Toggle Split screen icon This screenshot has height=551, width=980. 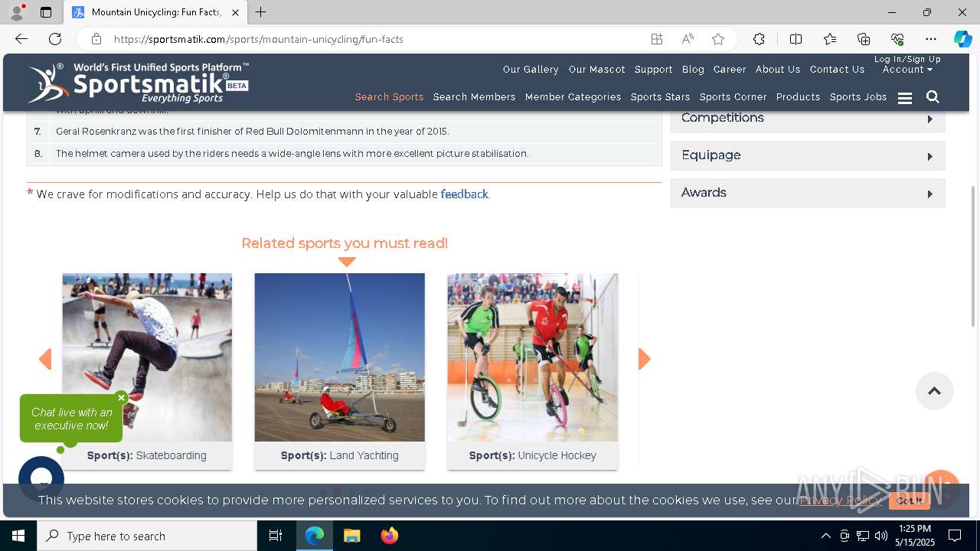(795, 39)
